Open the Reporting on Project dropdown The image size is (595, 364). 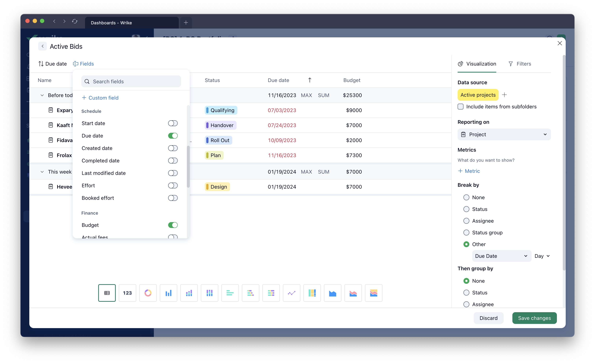pos(504,134)
